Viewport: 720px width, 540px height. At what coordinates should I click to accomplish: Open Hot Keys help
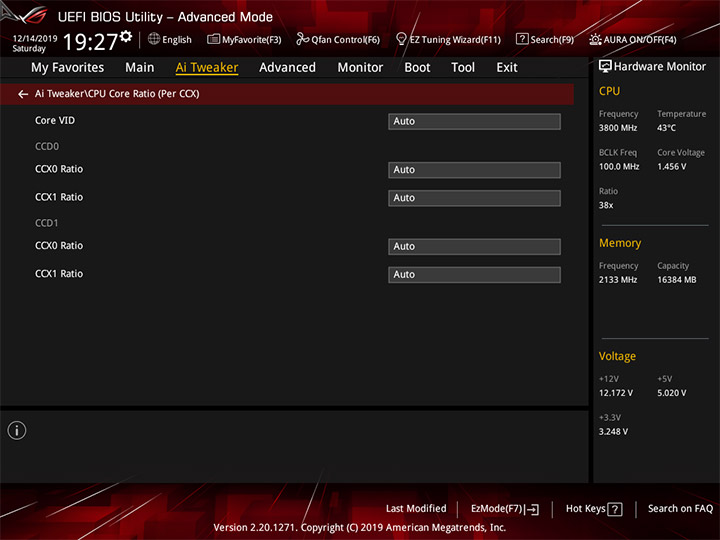[594, 509]
